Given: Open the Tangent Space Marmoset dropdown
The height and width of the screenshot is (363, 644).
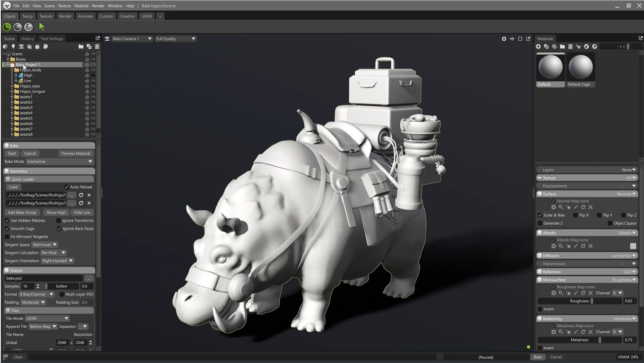Looking at the screenshot, I should pyautogui.click(x=44, y=245).
